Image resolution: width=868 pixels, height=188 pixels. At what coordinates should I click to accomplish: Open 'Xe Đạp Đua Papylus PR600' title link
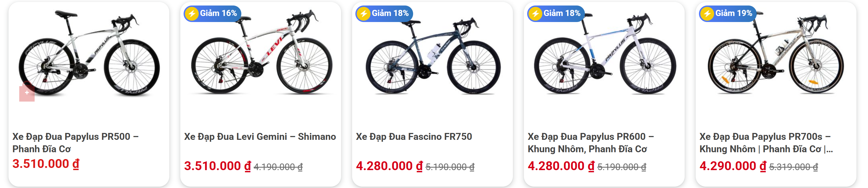point(590,142)
